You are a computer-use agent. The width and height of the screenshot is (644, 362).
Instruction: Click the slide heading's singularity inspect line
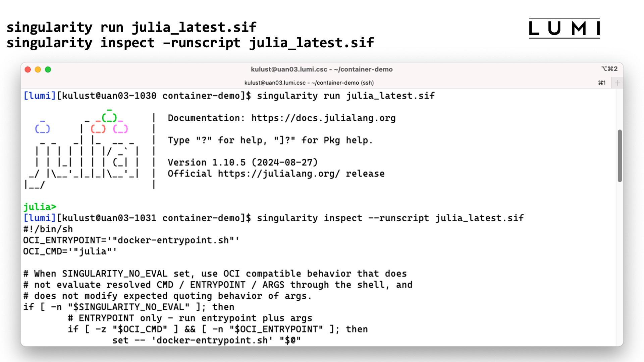190,43
